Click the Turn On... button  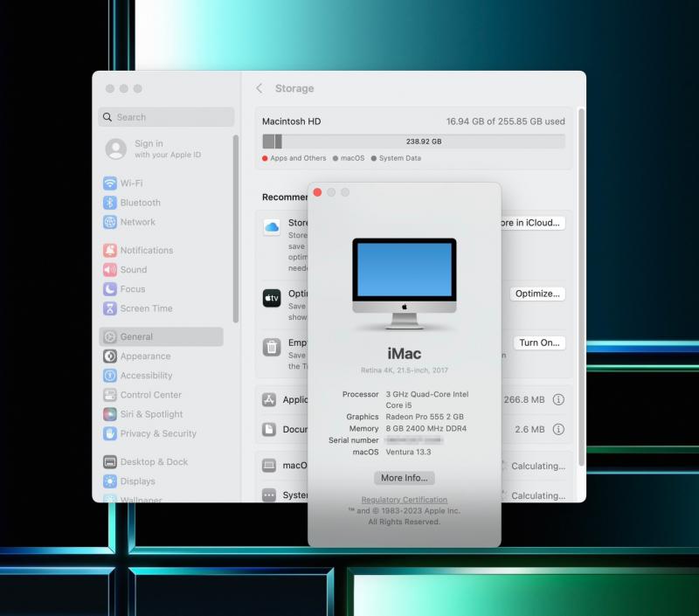[x=539, y=343]
